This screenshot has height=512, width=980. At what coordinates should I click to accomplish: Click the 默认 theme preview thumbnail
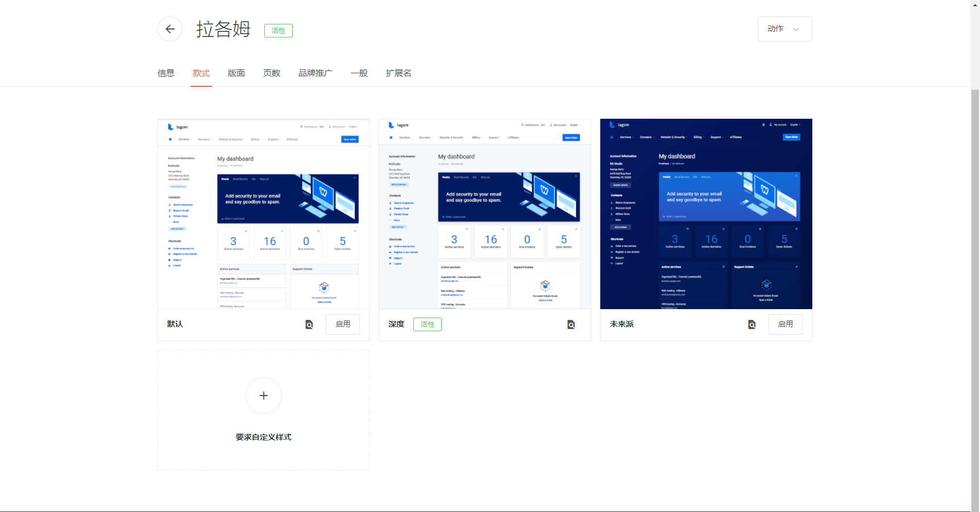pyautogui.click(x=263, y=213)
